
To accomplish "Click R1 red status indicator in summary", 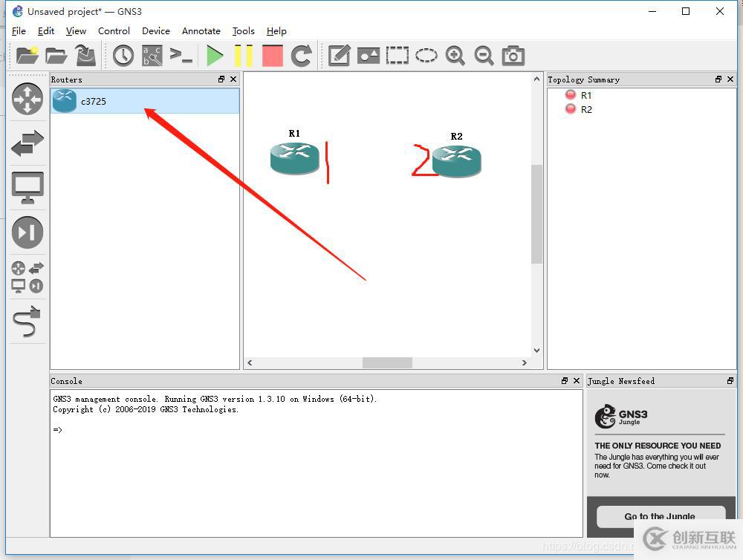I will (x=571, y=95).
